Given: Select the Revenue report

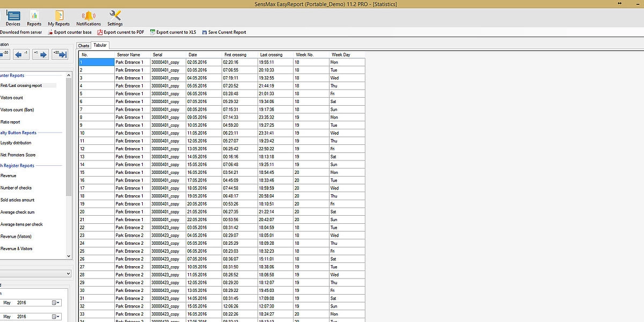Looking at the screenshot, I should coord(9,176).
